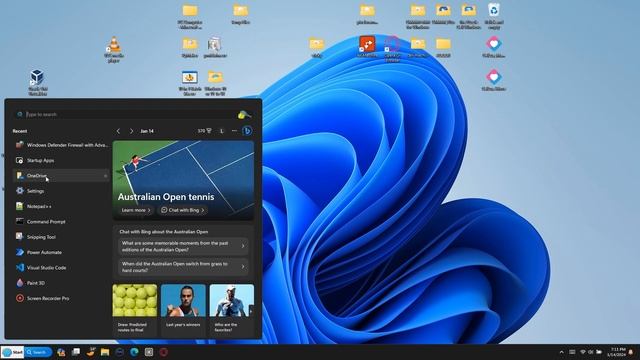This screenshot has height=360, width=640.
Task: Expand the OneDrive row chevron
Action: (105, 176)
